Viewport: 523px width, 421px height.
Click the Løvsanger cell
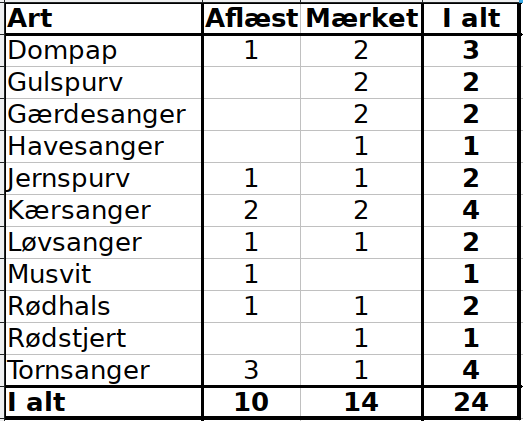[104, 243]
